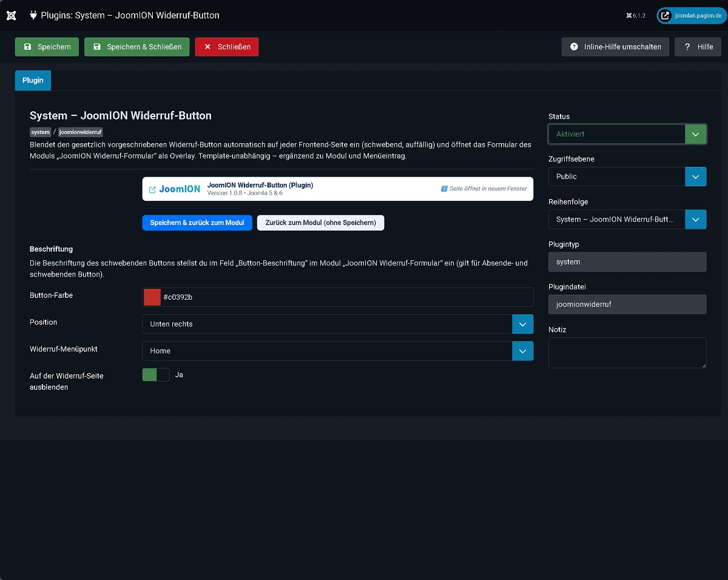Click 'Version 1.0.8 • Joomla 5 & 6' text
Screen dimensions: 728x580
pos(245,193)
